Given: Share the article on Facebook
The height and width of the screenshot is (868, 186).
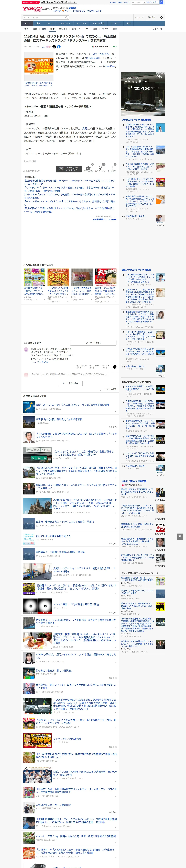Looking at the screenshot, I should click(59, 47).
